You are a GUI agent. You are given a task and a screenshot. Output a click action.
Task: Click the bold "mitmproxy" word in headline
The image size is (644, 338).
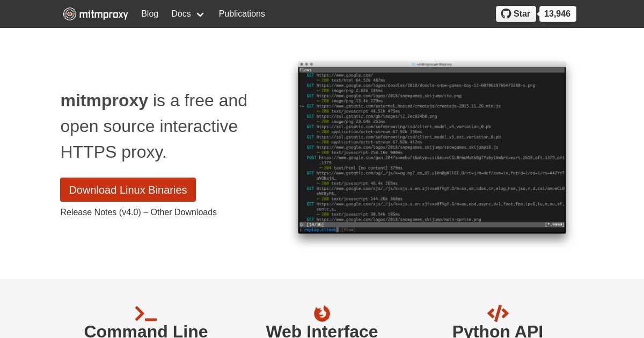pos(104,101)
